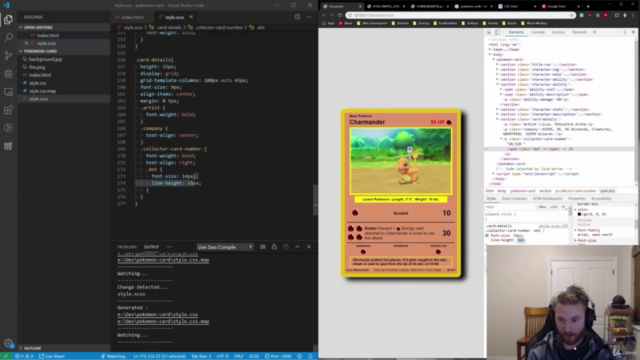Open the Sources tab in DevTools
This screenshot has width=640, height=360.
(x=558, y=32)
